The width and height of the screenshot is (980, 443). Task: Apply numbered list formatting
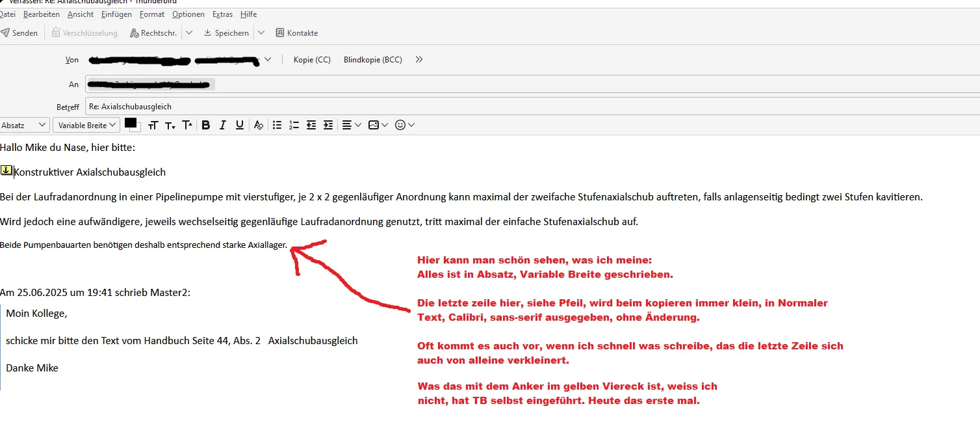pos(294,125)
